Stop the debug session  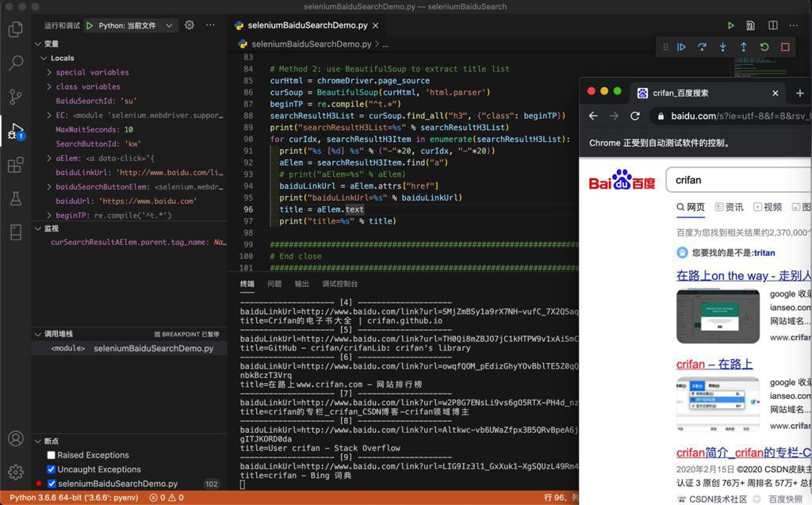coord(785,47)
